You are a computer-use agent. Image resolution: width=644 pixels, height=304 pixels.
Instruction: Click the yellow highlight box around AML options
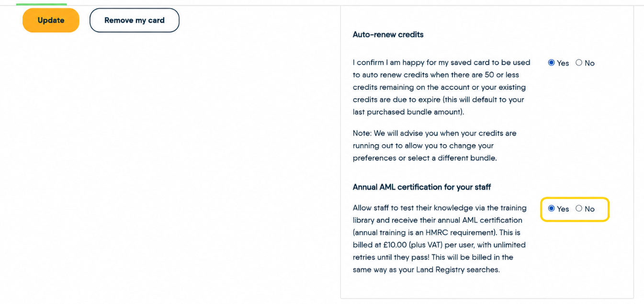pos(575,209)
